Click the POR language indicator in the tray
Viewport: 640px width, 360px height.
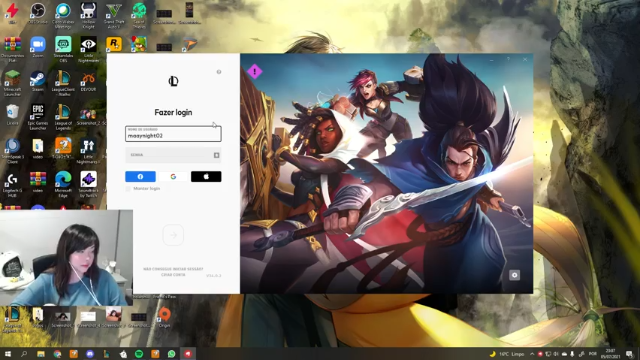[593, 354]
